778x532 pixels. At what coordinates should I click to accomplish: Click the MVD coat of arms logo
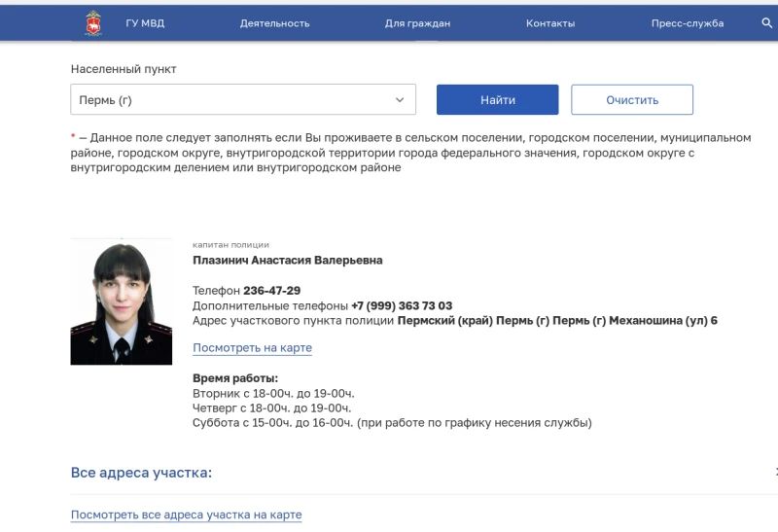pyautogui.click(x=93, y=22)
